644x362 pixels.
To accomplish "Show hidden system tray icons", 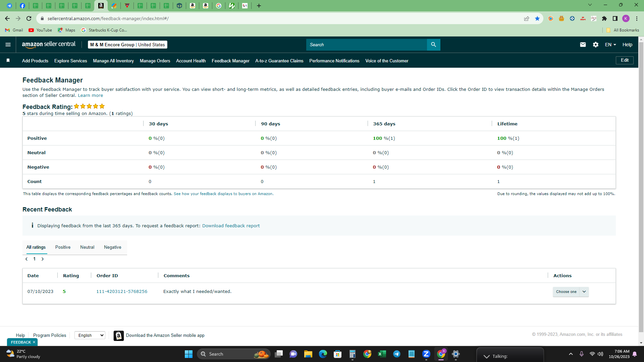I will click(571, 354).
